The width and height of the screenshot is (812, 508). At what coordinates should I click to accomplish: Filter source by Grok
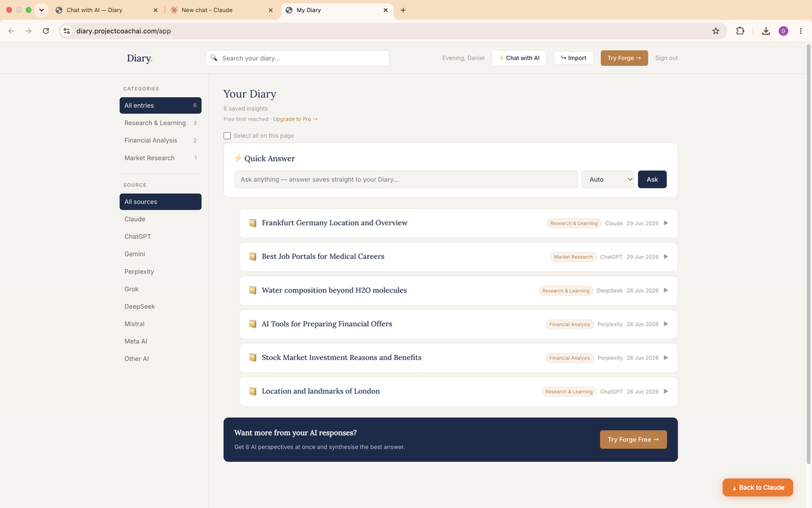[x=160, y=289]
